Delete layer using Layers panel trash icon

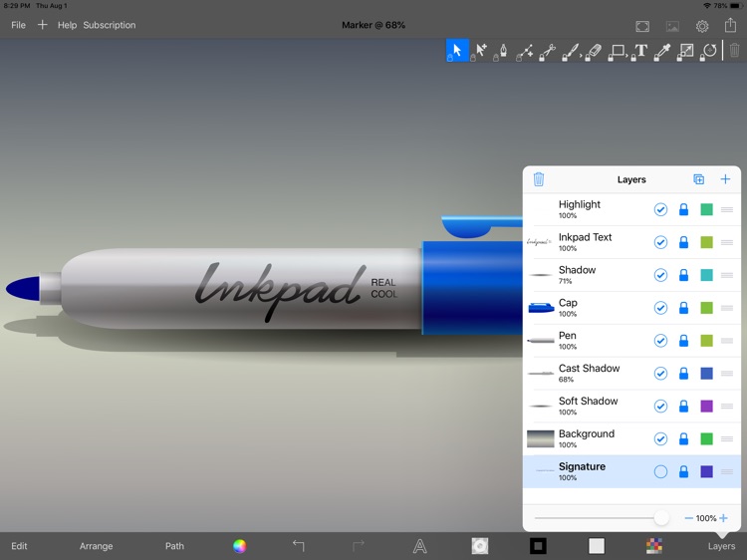coord(539,179)
